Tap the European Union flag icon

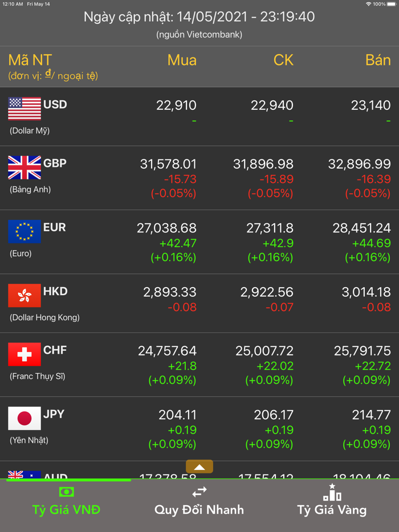[x=25, y=231]
